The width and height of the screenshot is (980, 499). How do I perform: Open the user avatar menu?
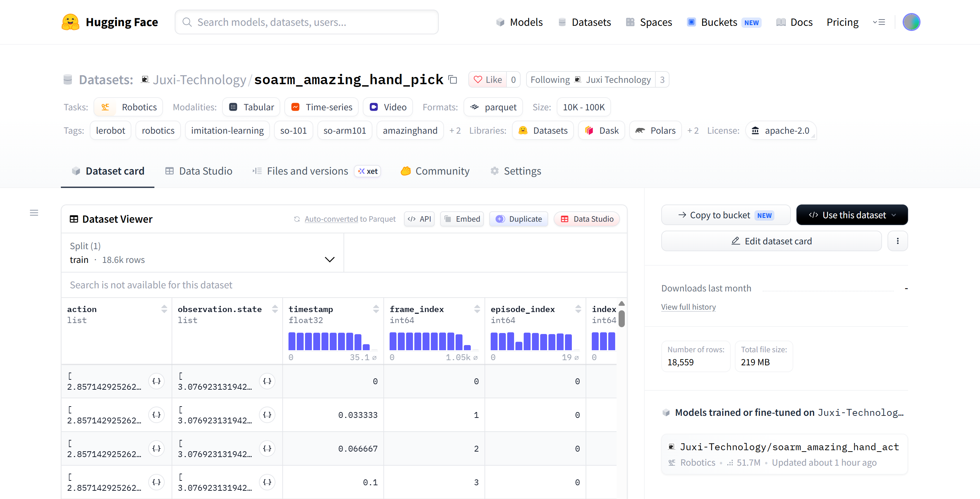[911, 22]
